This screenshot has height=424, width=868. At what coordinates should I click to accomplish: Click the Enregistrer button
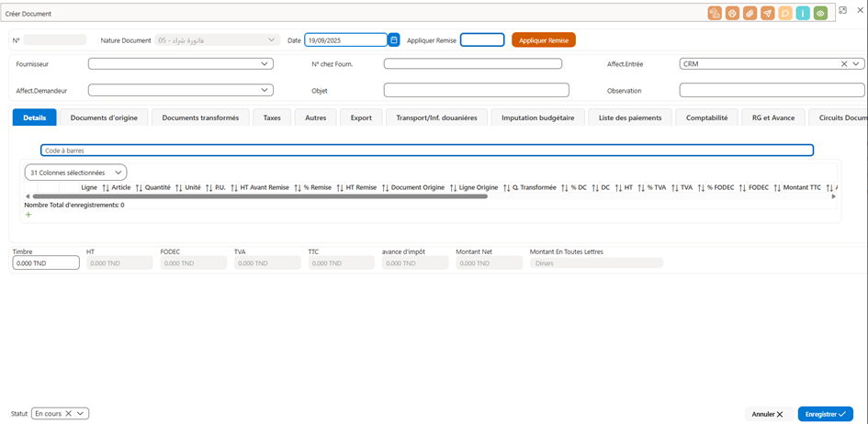click(826, 414)
